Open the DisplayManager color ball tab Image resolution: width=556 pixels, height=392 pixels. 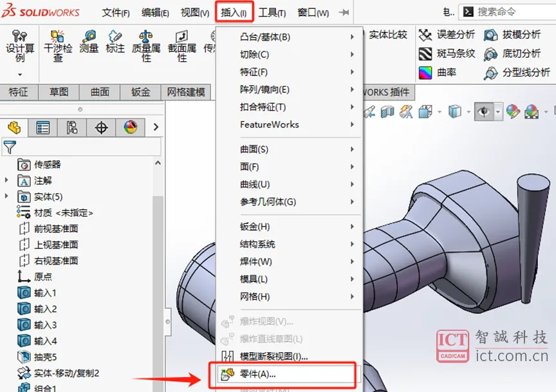point(131,127)
